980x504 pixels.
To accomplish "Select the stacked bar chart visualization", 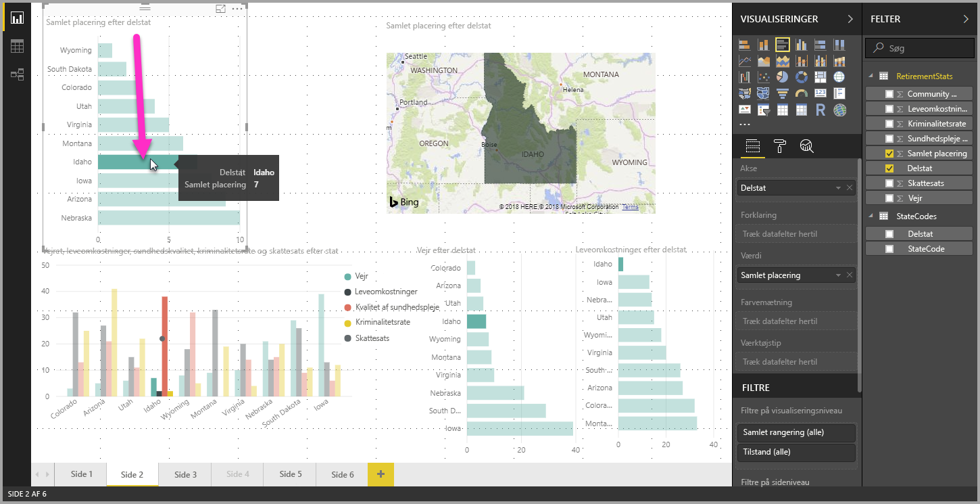I will tap(745, 45).
